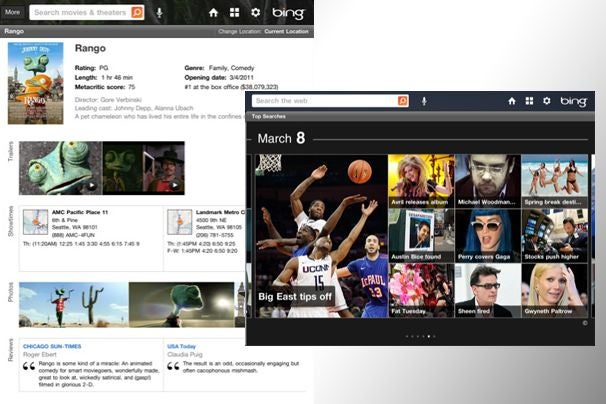Open the dark Rango lizard photo
This screenshot has height=404, width=606.
coord(181,305)
